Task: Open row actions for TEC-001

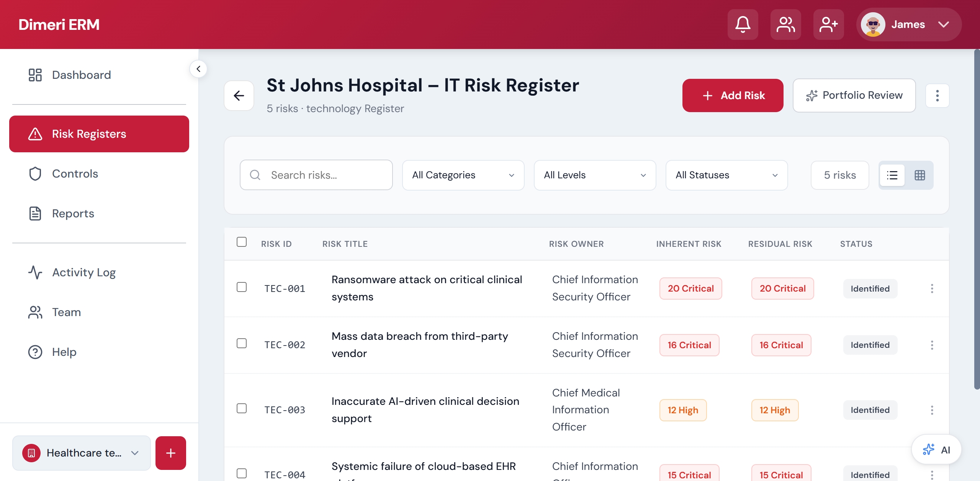Action: tap(932, 289)
